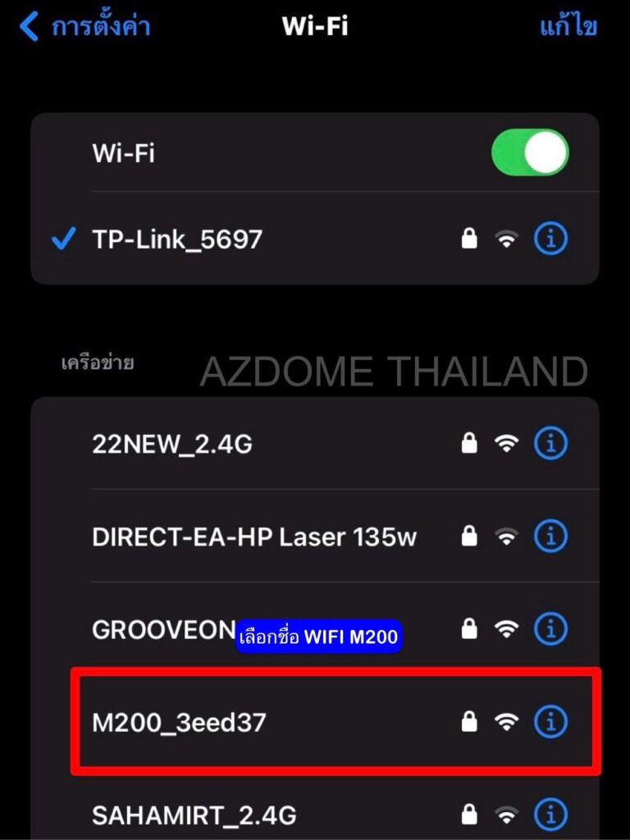Connect to 22NEW_2.4G network

pyautogui.click(x=315, y=444)
